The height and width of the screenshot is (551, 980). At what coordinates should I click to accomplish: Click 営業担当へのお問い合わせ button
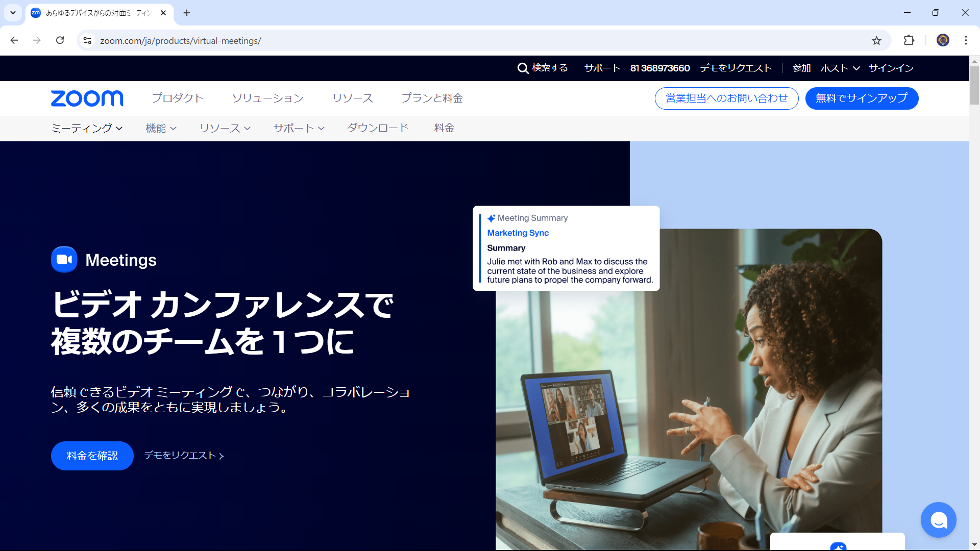click(x=726, y=98)
